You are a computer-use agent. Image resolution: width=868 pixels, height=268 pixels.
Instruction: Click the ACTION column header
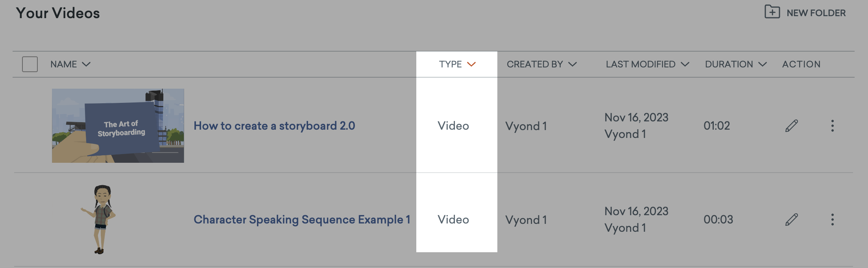tap(801, 64)
